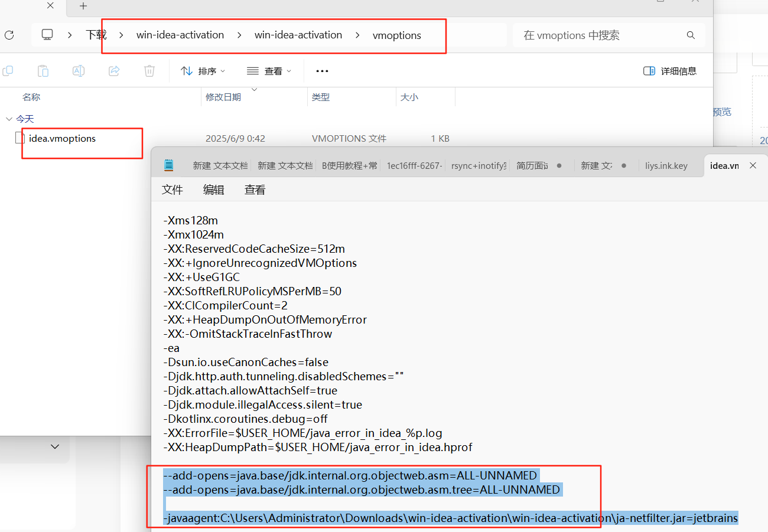Image resolution: width=768 pixels, height=532 pixels.
Task: Click the -Dsun.io.useCanonCaches=false line
Action: point(246,362)
